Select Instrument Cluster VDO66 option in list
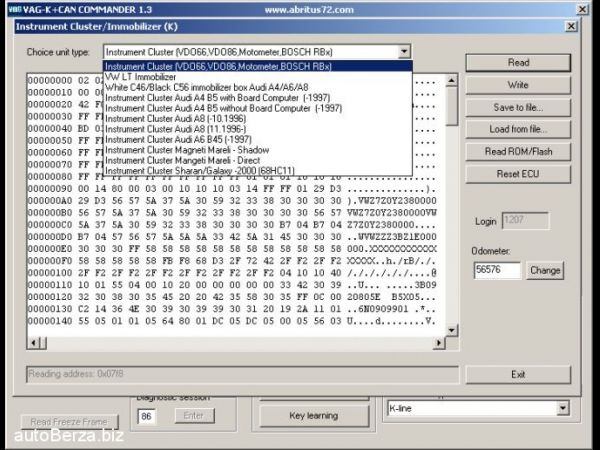The image size is (600, 450). (x=258, y=66)
